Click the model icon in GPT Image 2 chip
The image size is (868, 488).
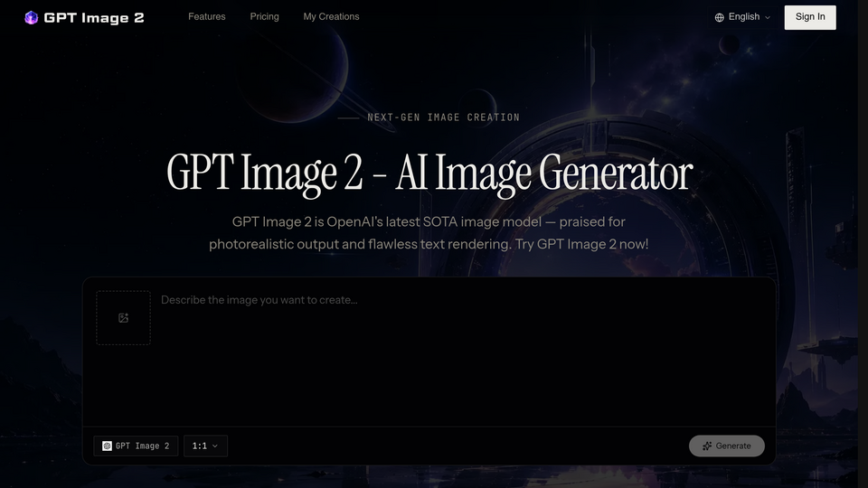pyautogui.click(x=107, y=446)
